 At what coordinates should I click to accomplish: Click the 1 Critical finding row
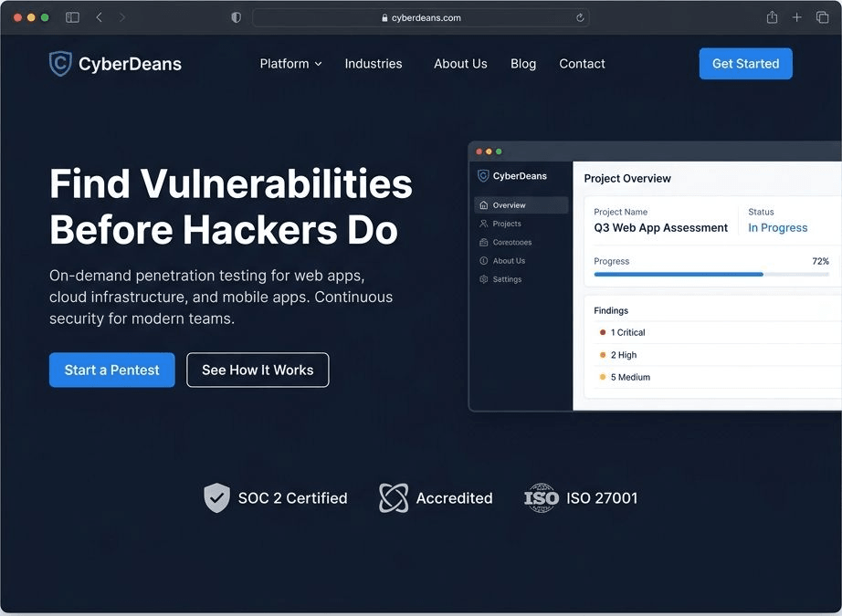(718, 332)
